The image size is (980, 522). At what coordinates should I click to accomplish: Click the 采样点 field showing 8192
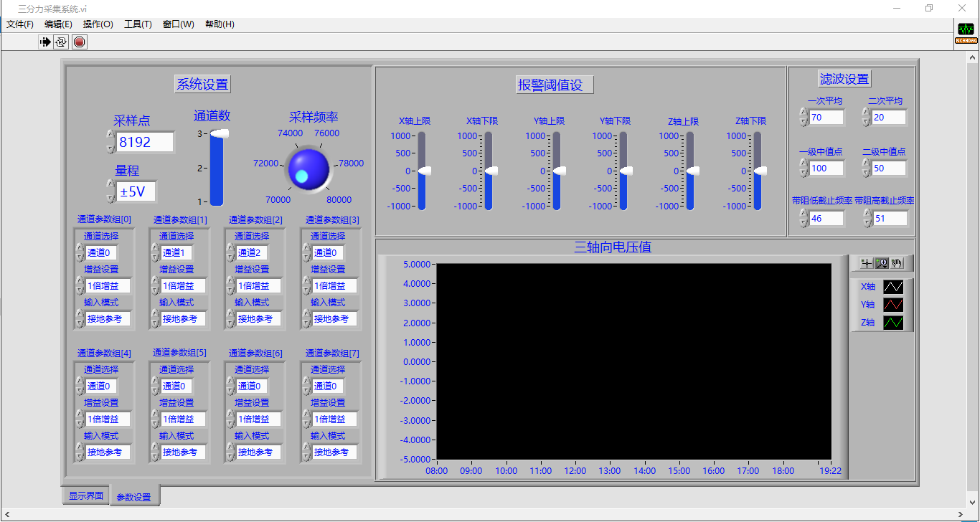(145, 142)
